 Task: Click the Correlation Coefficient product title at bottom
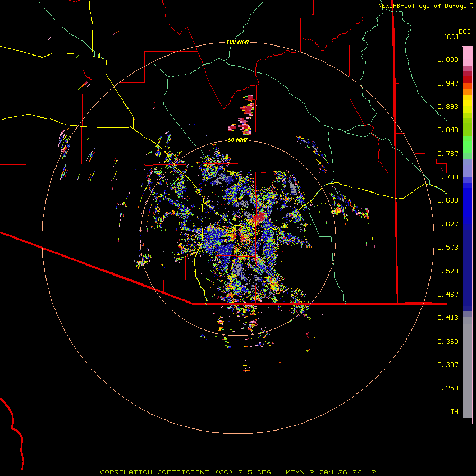tap(167, 472)
